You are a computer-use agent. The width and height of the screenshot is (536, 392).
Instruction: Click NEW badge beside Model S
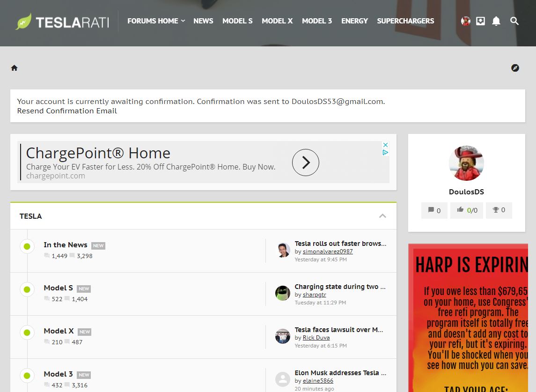84,288
